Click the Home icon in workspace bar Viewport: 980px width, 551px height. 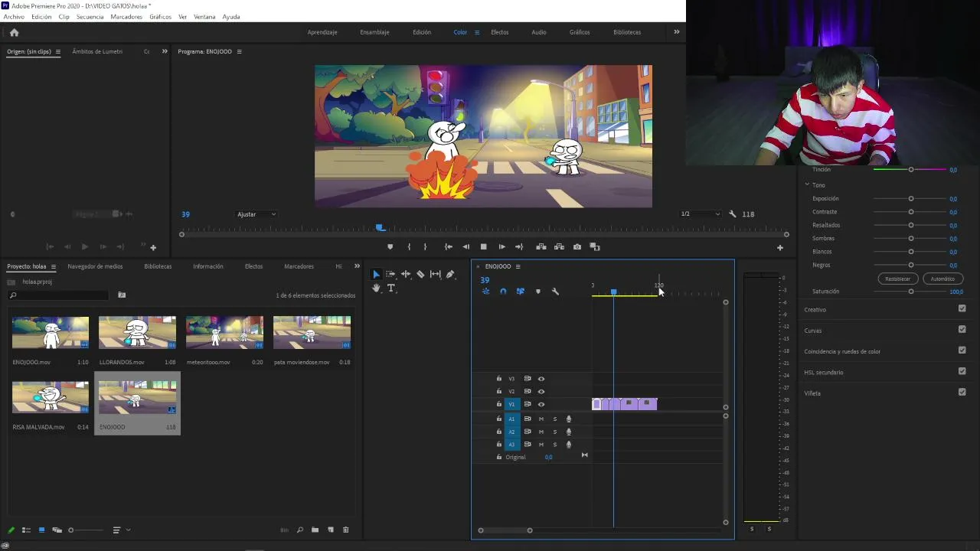point(14,32)
